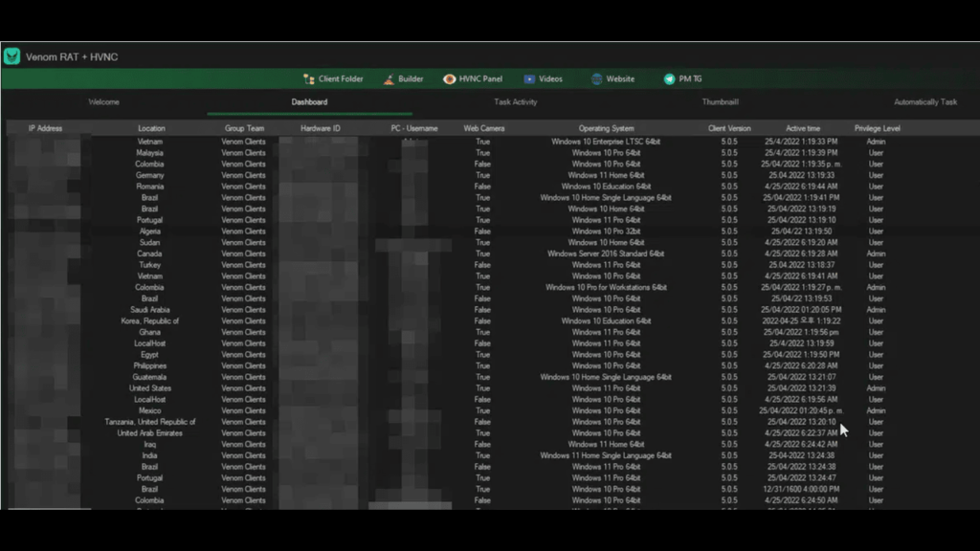Click the Operating System column header
Screen dimensions: 980x551
[x=606, y=128]
